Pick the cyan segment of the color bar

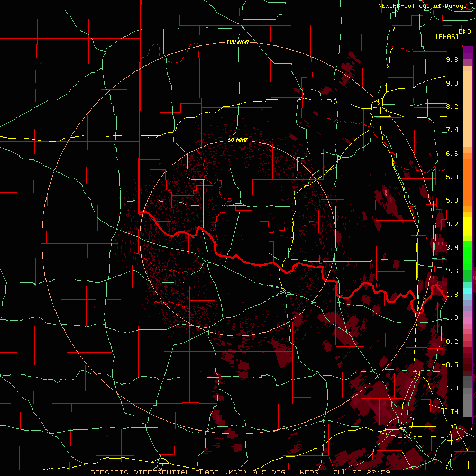pyautogui.click(x=467, y=290)
